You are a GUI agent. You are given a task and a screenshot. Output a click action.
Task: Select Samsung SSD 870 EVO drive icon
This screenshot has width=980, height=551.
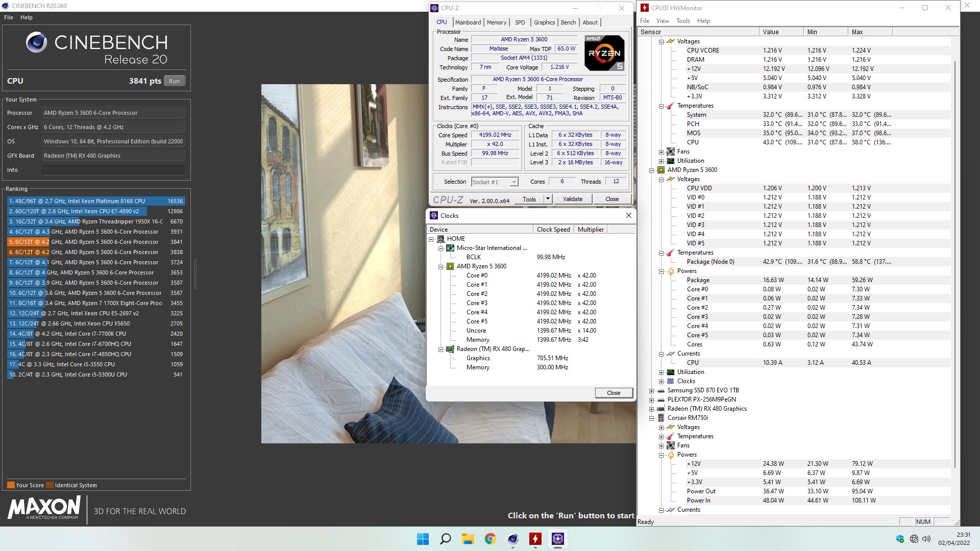tap(660, 390)
